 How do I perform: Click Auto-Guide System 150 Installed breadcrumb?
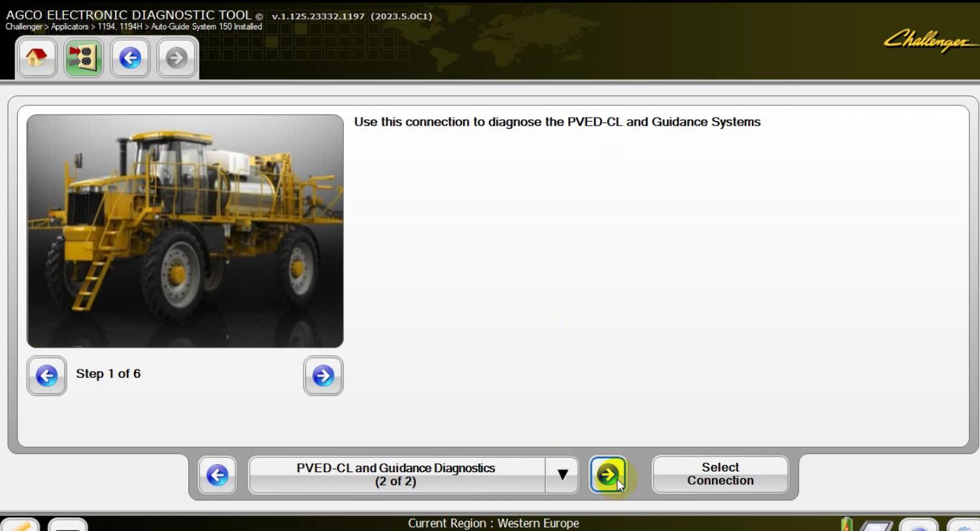click(207, 27)
